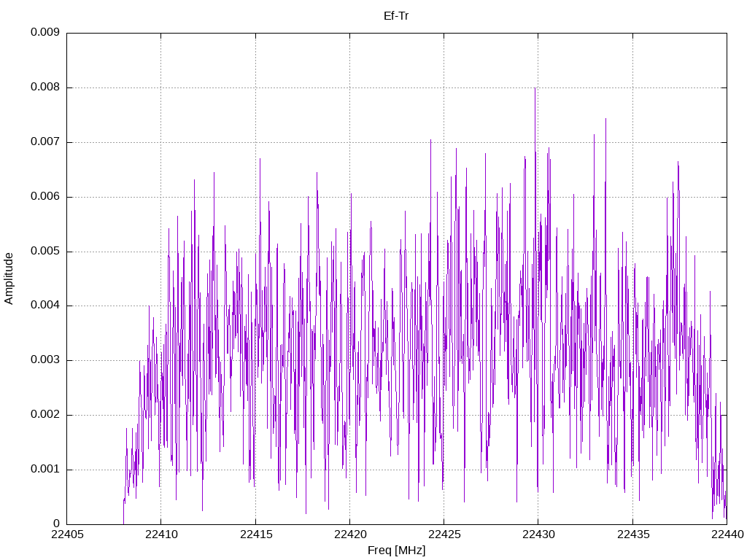Click the x-axis tick label 22420
This screenshot has width=747, height=560.
coord(350,534)
